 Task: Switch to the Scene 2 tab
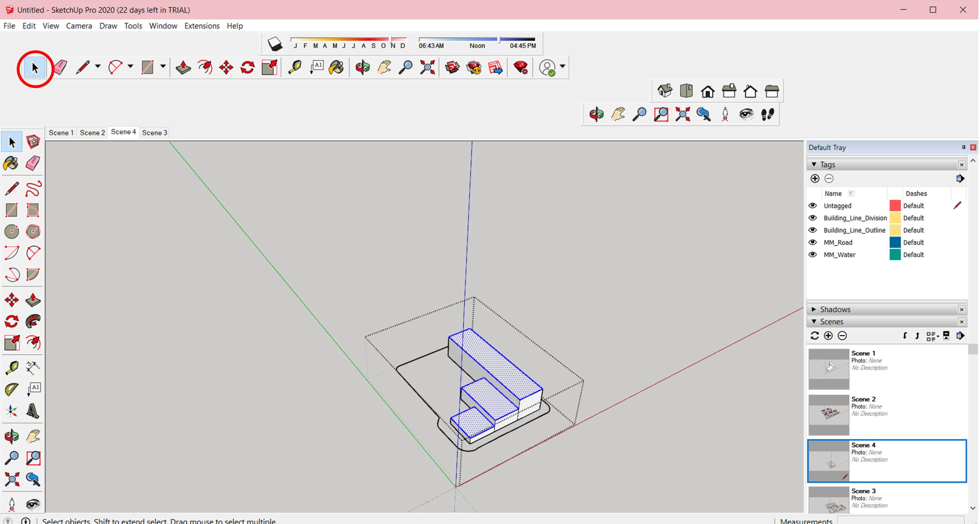pos(92,133)
